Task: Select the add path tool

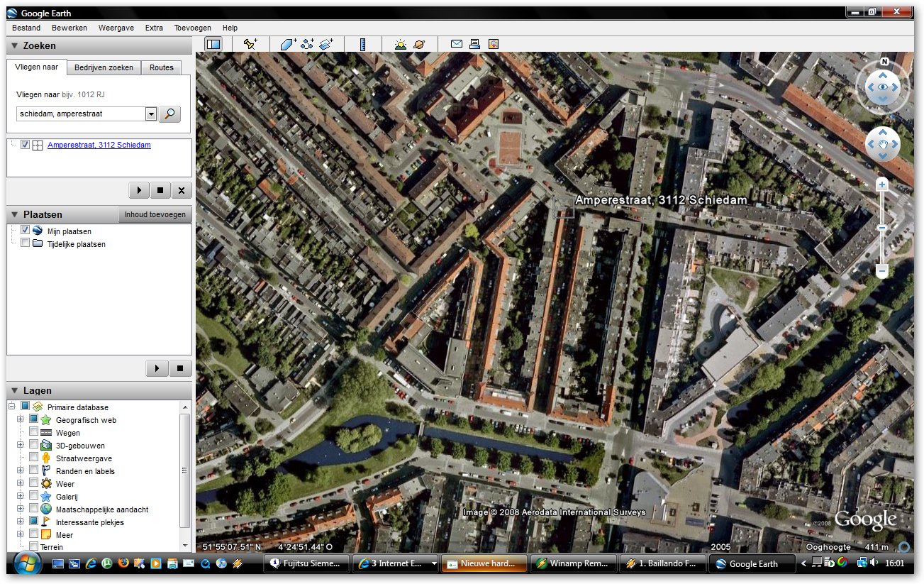Action: pyautogui.click(x=307, y=44)
